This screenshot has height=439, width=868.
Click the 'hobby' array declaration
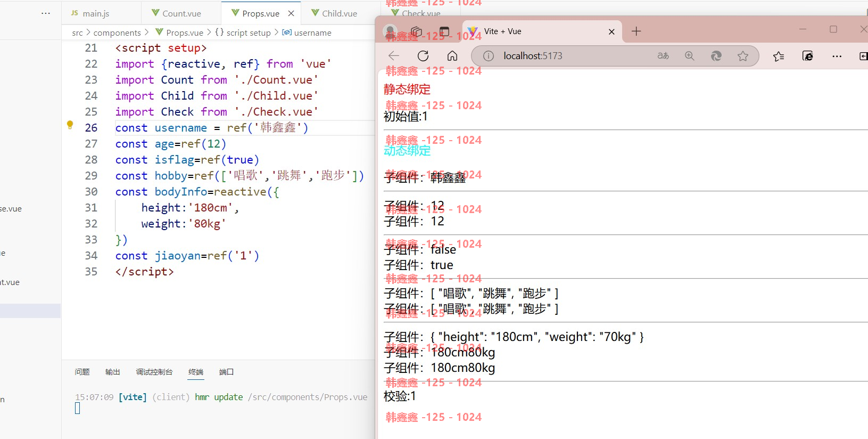(x=239, y=176)
